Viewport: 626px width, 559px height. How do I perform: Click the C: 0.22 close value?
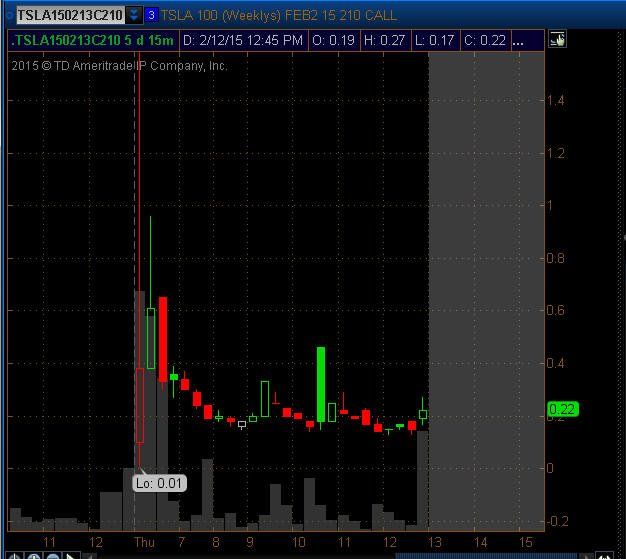485,40
